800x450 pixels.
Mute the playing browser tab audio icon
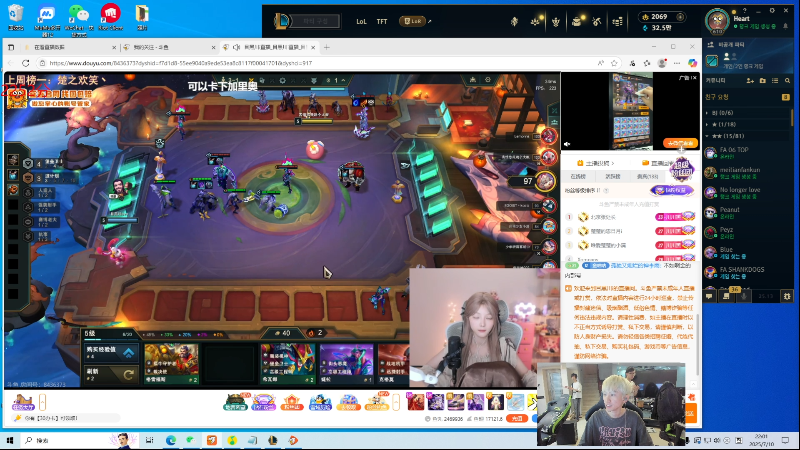pos(236,47)
